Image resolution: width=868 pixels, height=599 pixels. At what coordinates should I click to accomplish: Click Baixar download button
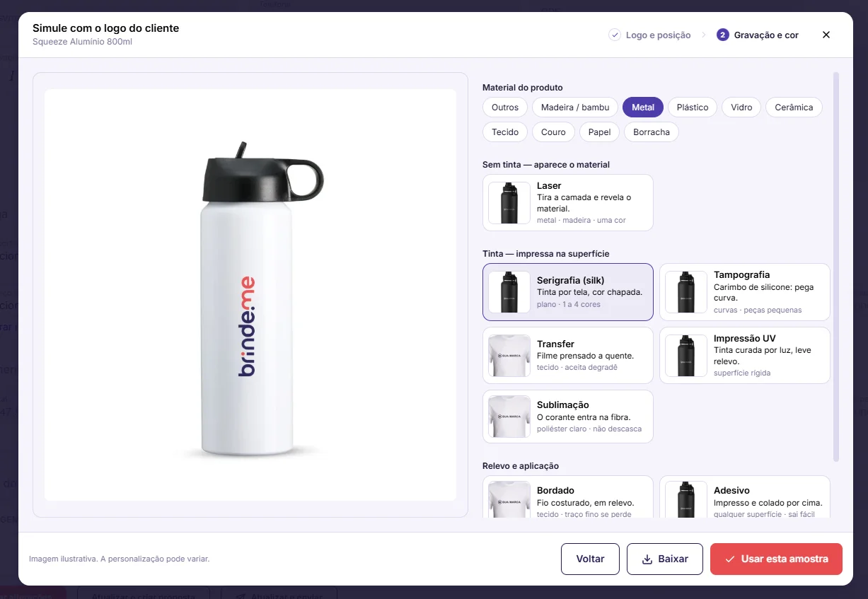[x=665, y=559]
